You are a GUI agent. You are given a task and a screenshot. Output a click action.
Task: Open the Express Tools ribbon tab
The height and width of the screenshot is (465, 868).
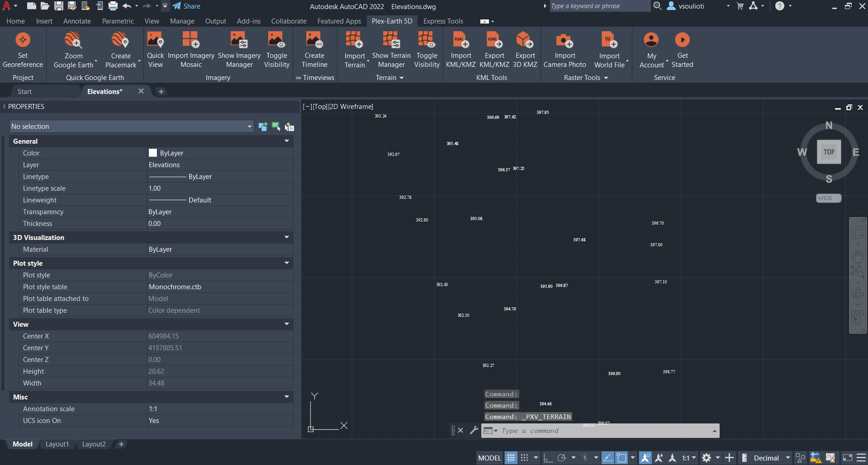443,21
